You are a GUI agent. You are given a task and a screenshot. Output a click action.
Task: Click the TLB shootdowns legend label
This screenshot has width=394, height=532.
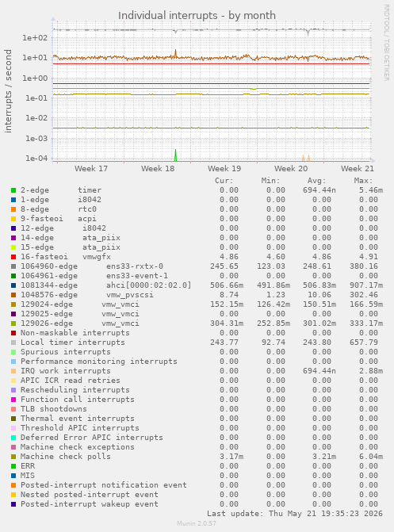(54, 409)
